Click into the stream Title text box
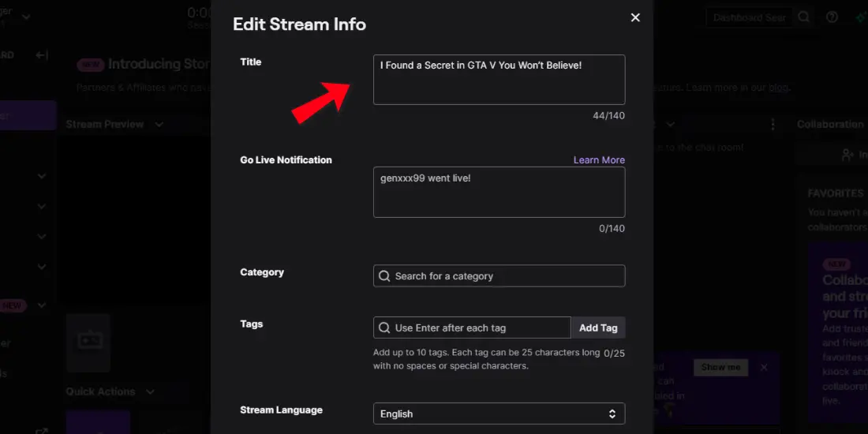The height and width of the screenshot is (434, 868). [x=499, y=79]
